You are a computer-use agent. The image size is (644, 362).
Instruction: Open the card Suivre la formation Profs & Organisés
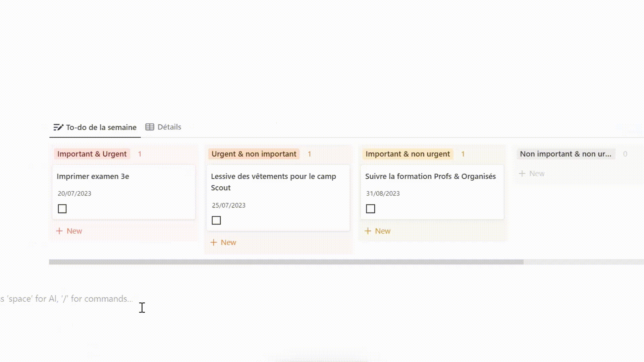coord(432,192)
